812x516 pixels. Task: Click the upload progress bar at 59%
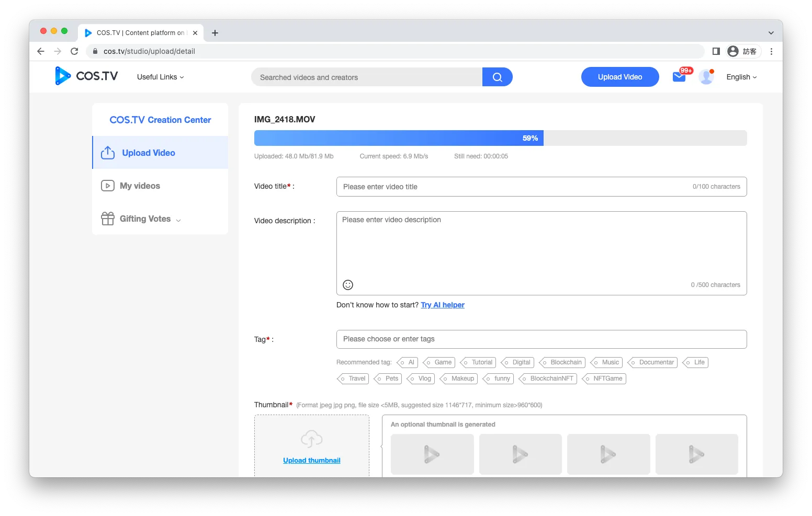point(501,138)
